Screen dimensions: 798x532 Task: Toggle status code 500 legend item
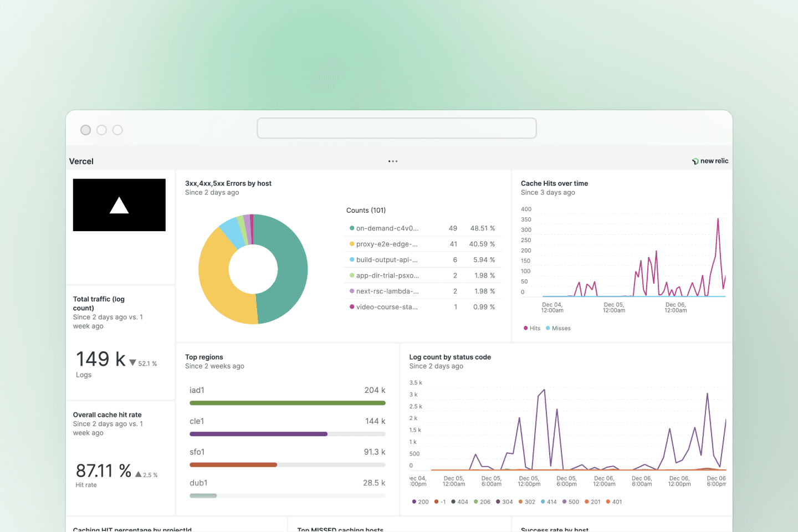(x=570, y=502)
